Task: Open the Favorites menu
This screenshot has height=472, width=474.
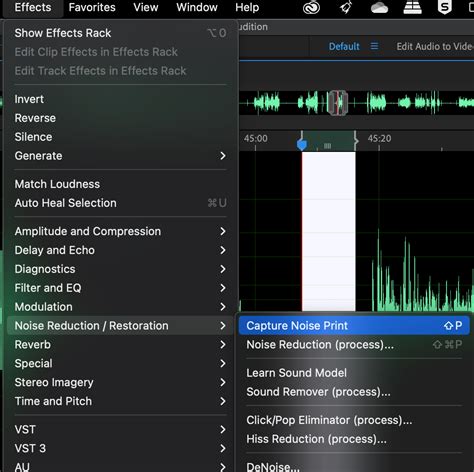Action: point(92,7)
